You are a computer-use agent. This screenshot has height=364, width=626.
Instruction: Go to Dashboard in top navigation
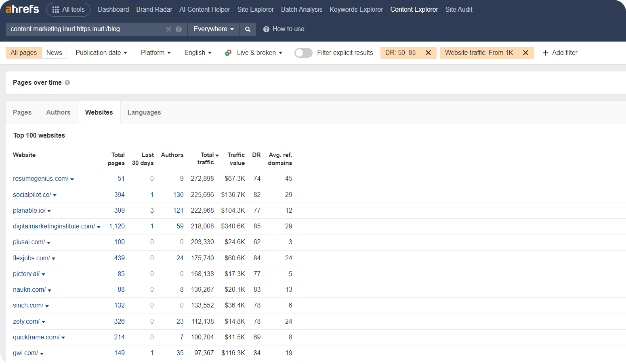[113, 9]
